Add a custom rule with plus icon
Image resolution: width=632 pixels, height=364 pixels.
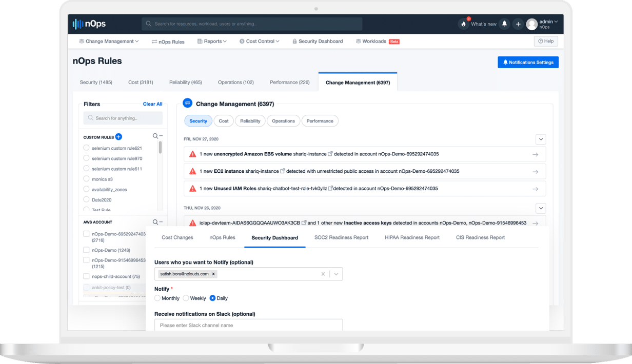[118, 137]
